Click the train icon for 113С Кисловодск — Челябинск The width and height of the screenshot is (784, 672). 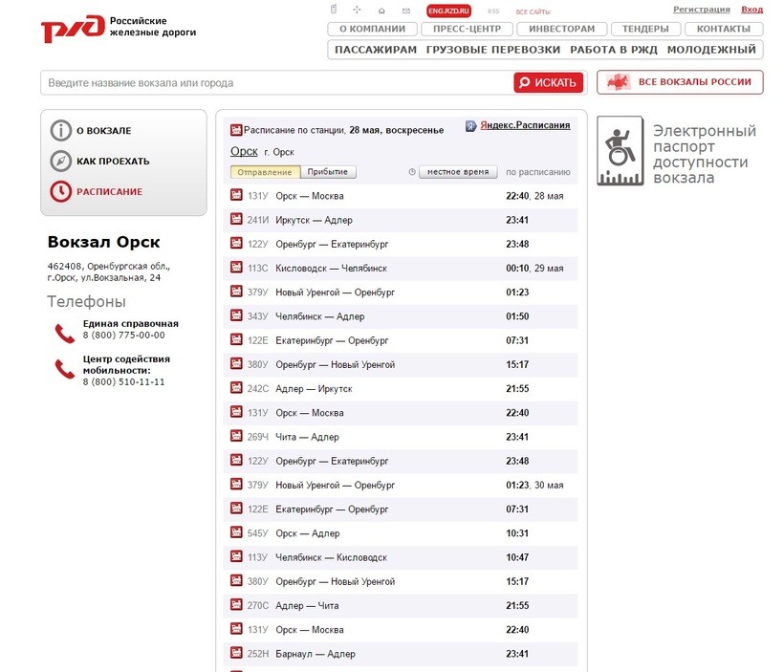(x=236, y=267)
